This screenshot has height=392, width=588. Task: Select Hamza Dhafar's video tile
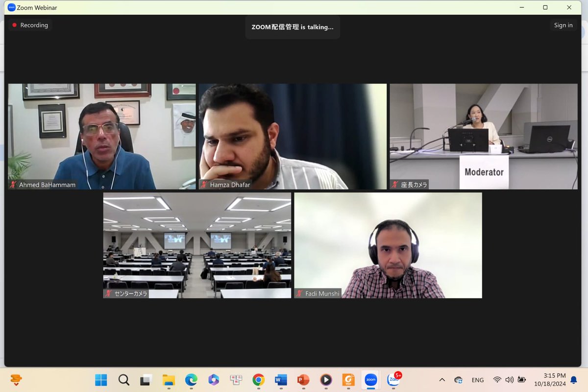293,137
